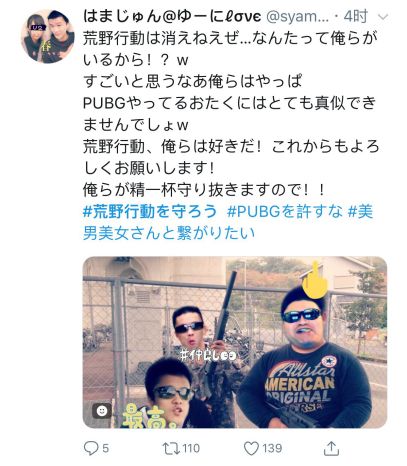Image resolution: width=407 pixels, height=466 pixels.
Task: Click the like count 139
Action: pos(272,448)
